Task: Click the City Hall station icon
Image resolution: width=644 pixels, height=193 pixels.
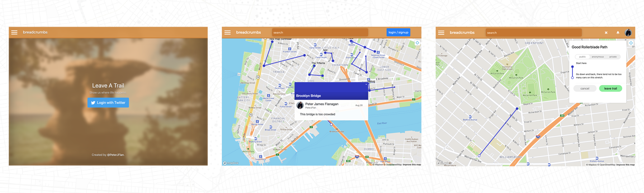Action: coord(290,85)
